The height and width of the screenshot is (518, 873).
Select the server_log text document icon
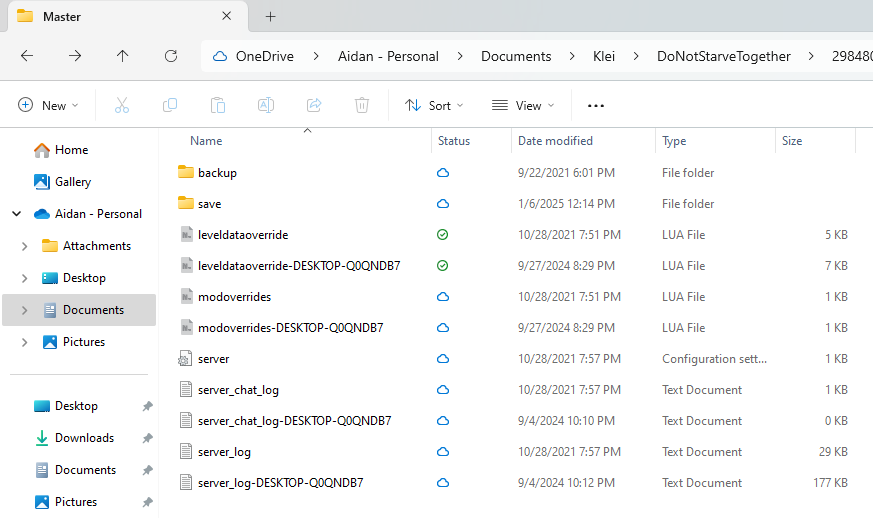pyautogui.click(x=186, y=451)
